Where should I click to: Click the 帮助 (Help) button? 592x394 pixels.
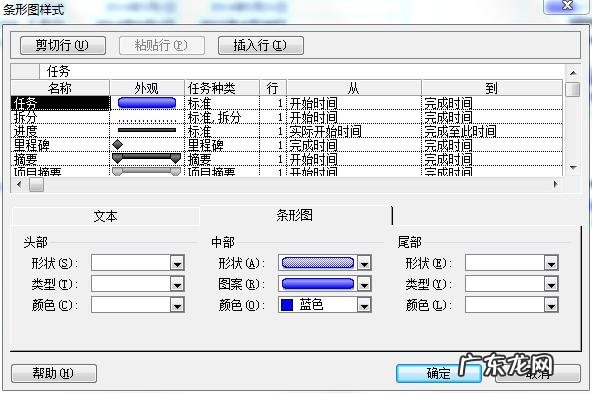54,374
